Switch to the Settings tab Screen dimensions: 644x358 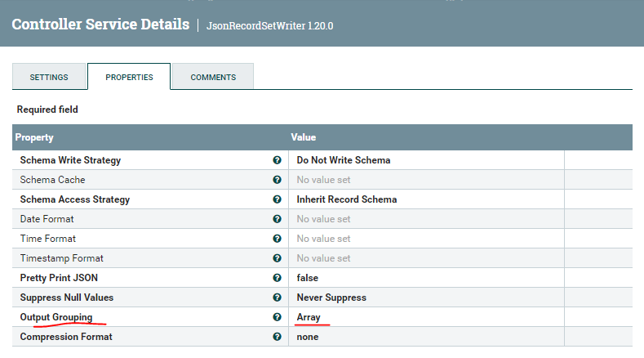49,78
